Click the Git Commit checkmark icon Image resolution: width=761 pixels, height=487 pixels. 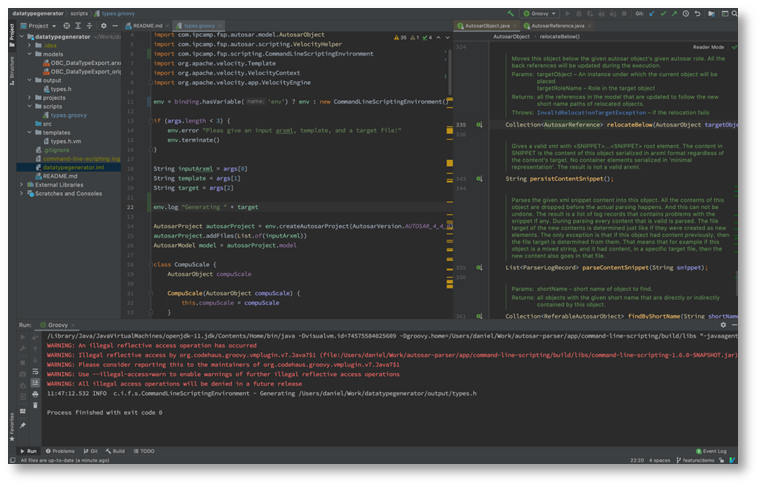pyautogui.click(x=663, y=14)
